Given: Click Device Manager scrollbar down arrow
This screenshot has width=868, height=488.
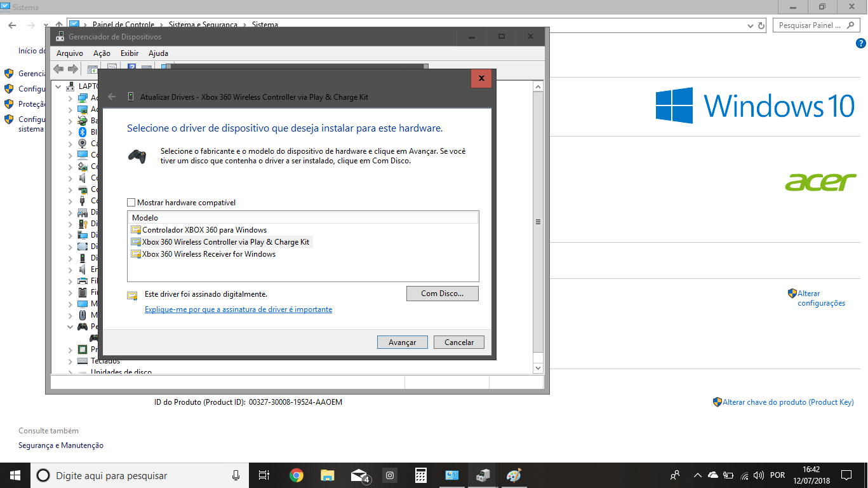Looking at the screenshot, I should pyautogui.click(x=538, y=368).
